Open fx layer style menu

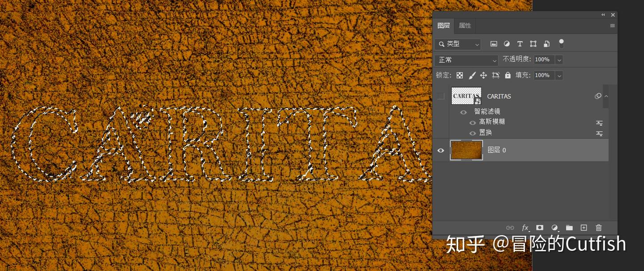click(525, 228)
